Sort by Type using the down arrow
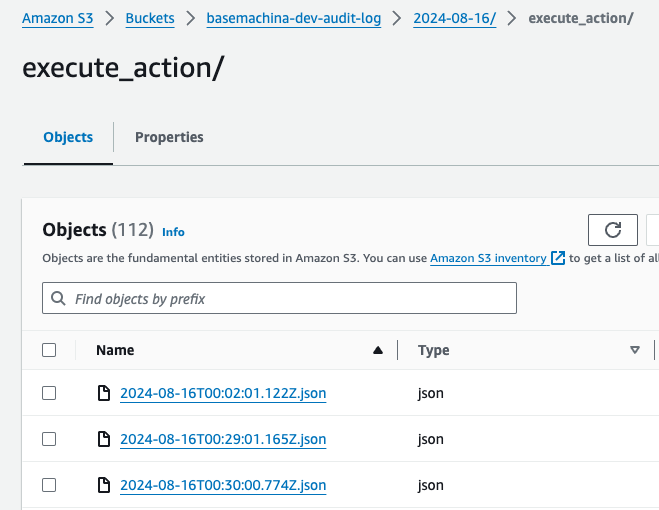This screenshot has height=510, width=659. point(635,350)
